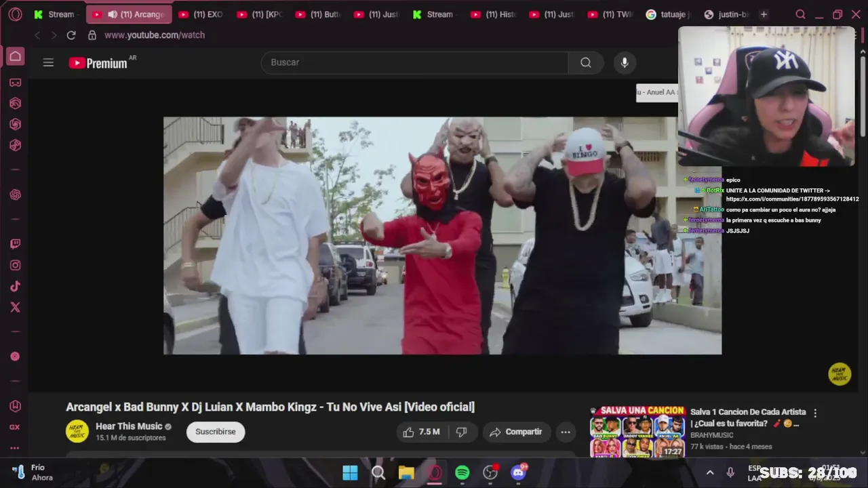
Task: Switch to the (11) EXO tab
Action: click(x=201, y=14)
